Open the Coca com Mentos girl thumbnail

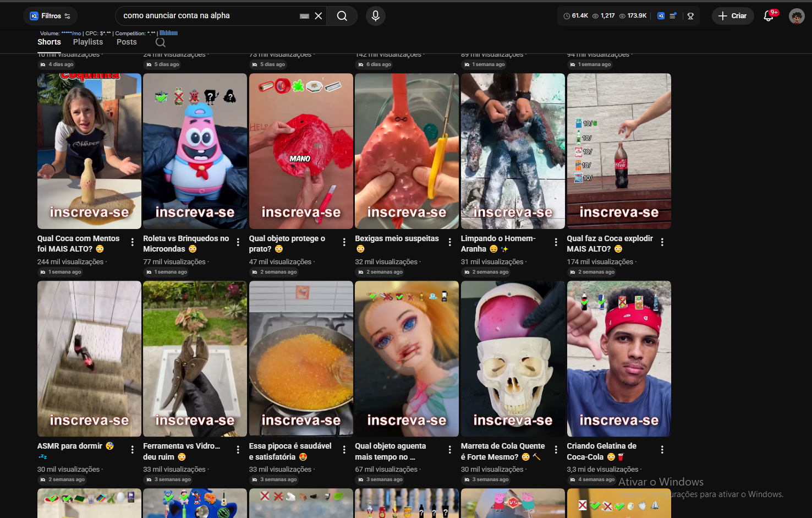(x=89, y=151)
